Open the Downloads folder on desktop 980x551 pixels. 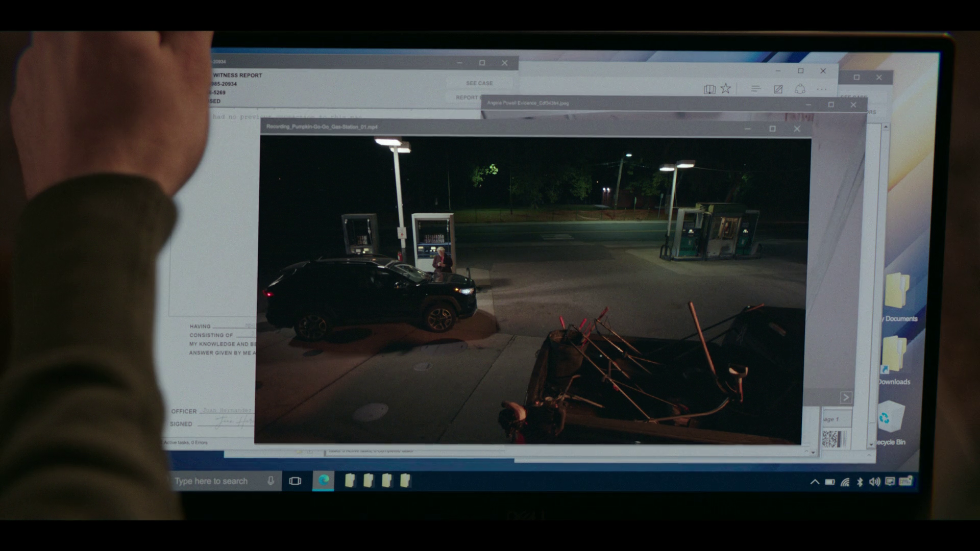[x=893, y=360]
